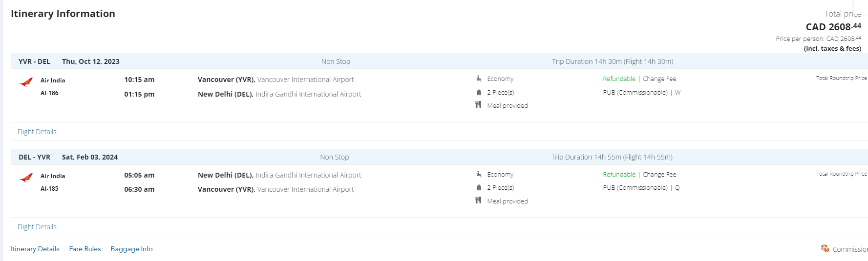Click the coins Commission icon
Image resolution: width=868 pixels, height=261 pixels.
click(825, 249)
